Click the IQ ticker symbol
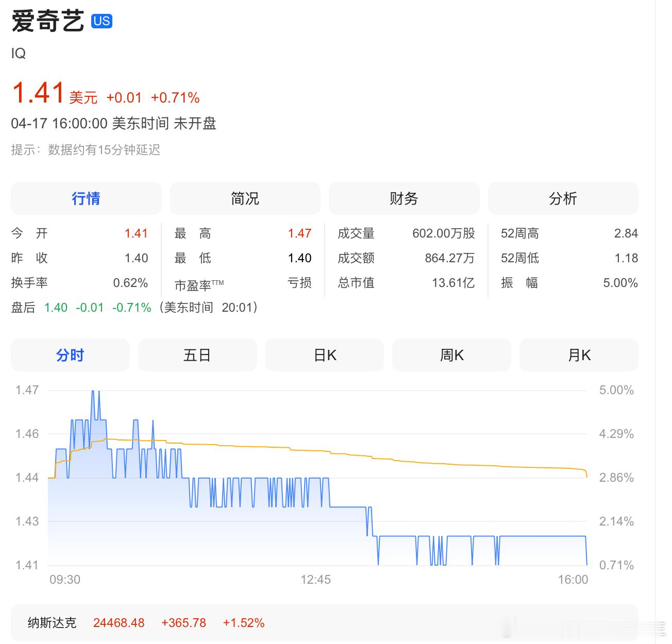The image size is (672, 644). [x=19, y=54]
